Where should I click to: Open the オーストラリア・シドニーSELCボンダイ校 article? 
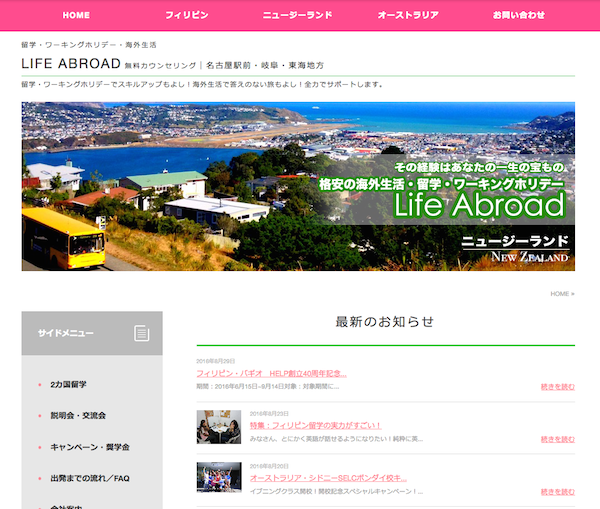click(x=328, y=478)
